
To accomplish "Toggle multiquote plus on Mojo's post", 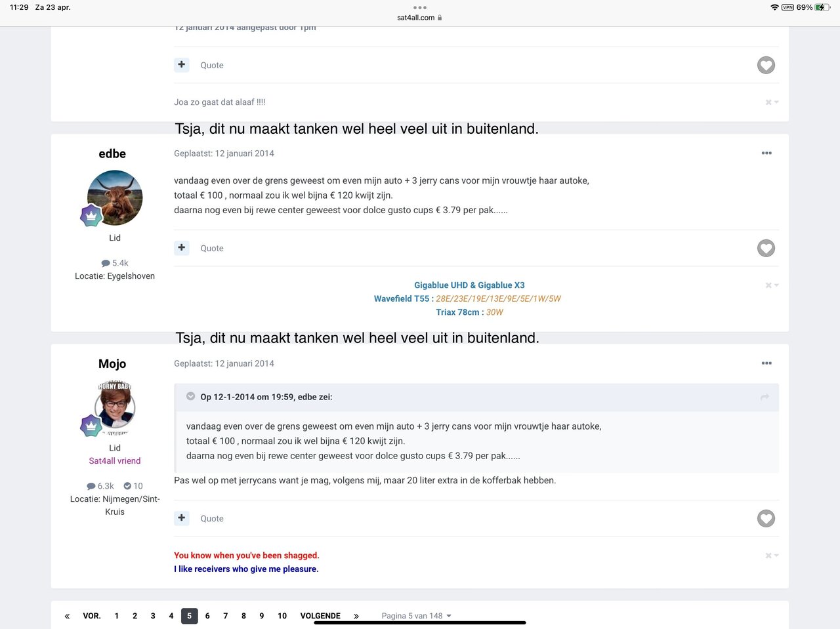I will [x=182, y=518].
